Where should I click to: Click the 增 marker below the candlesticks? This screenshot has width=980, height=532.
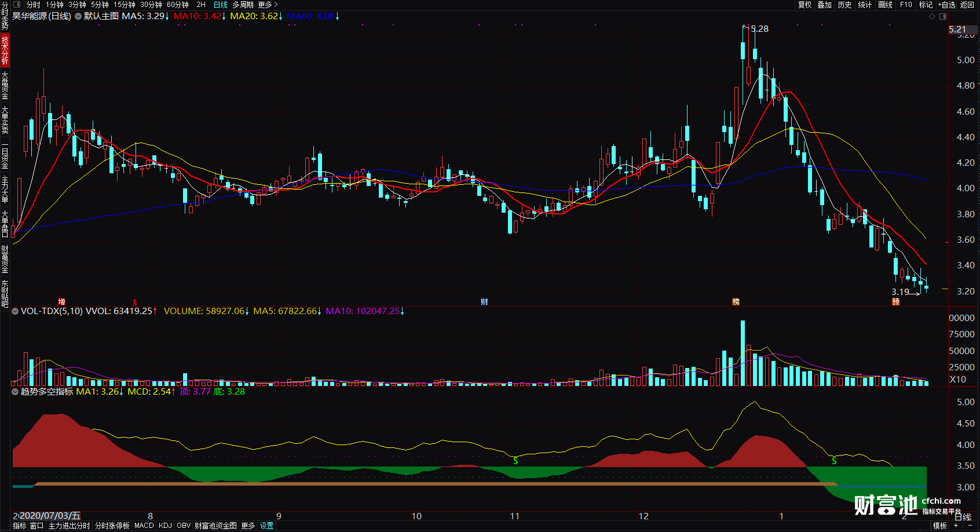click(x=61, y=302)
